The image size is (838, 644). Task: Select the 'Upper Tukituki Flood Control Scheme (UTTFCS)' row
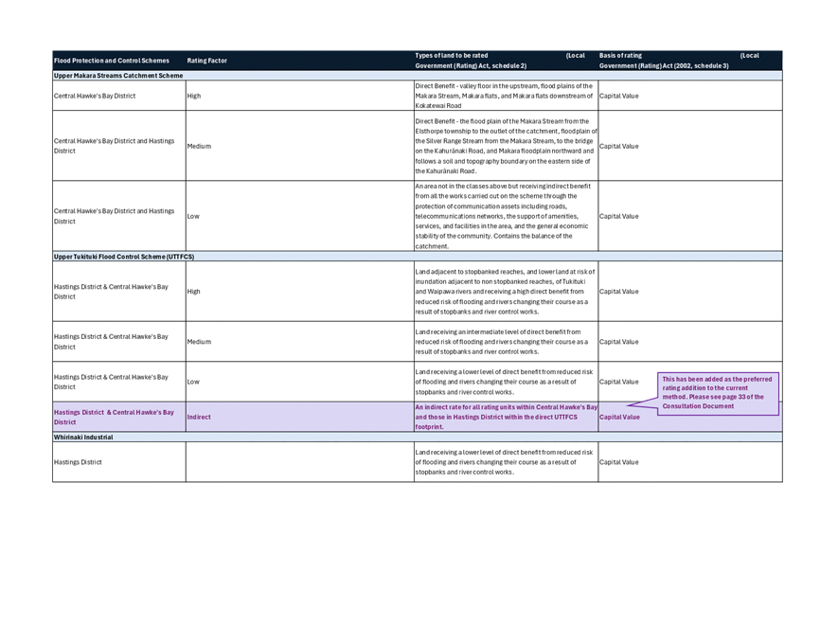[x=123, y=257]
